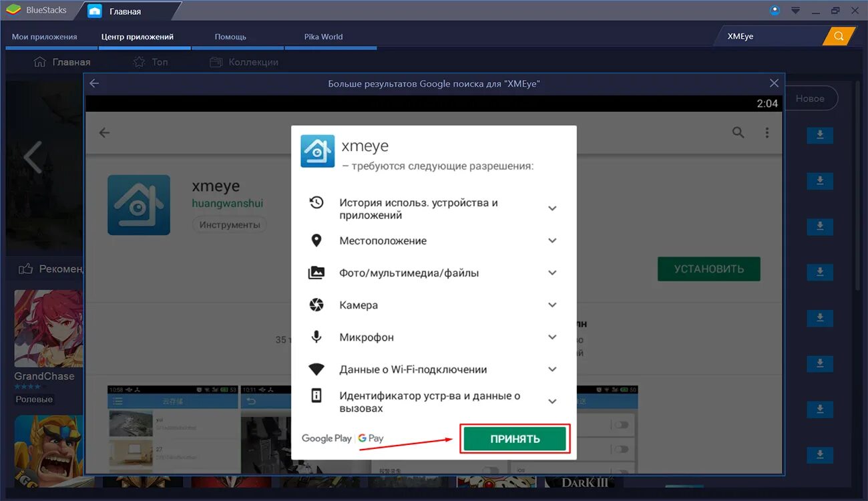This screenshot has width=868, height=501.
Task: Expand Данные о Wi-Fi-подключении permission
Action: pyautogui.click(x=552, y=369)
